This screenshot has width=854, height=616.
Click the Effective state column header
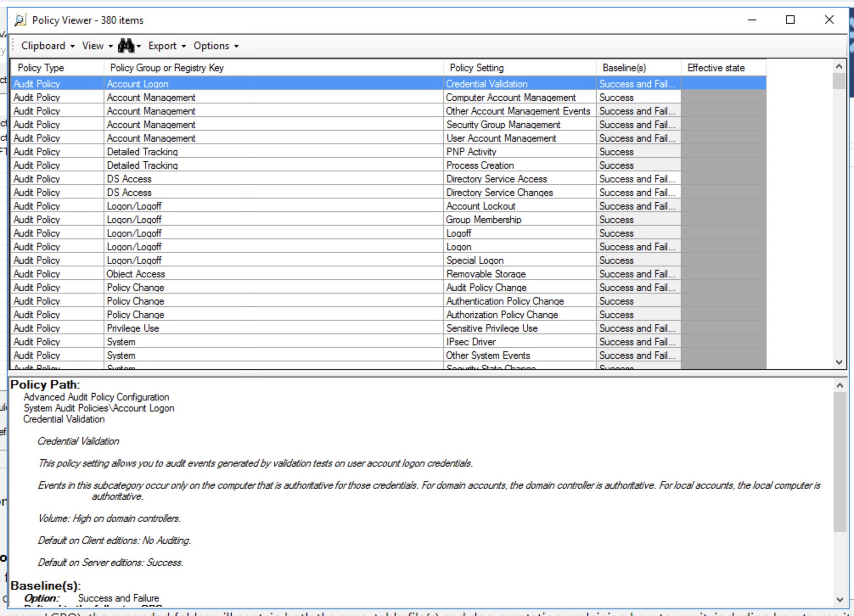(716, 68)
